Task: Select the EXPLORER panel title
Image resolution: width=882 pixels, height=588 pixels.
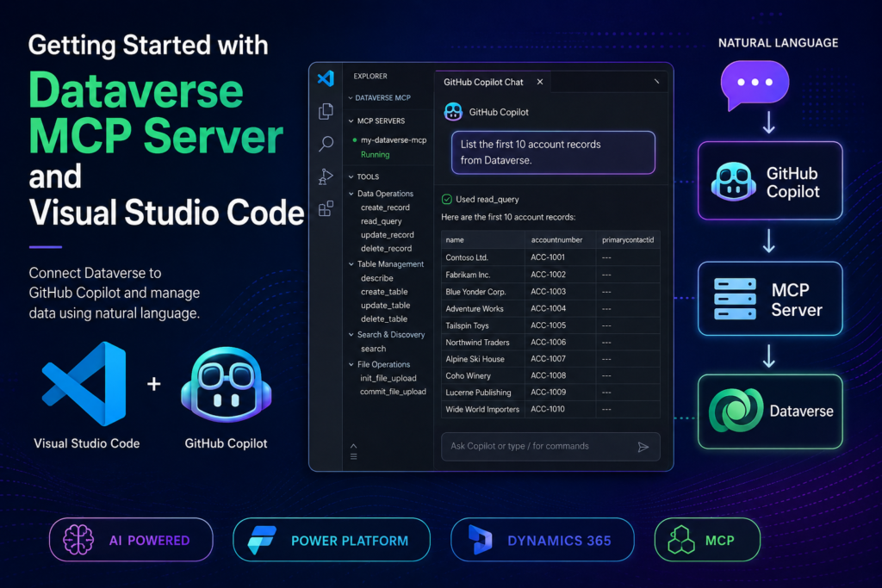Action: click(x=370, y=76)
